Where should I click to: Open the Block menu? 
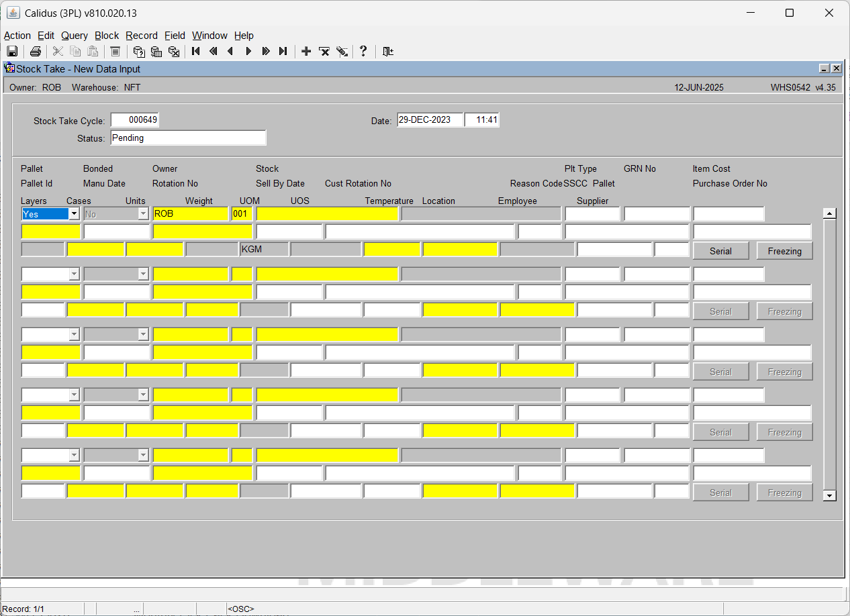point(107,36)
